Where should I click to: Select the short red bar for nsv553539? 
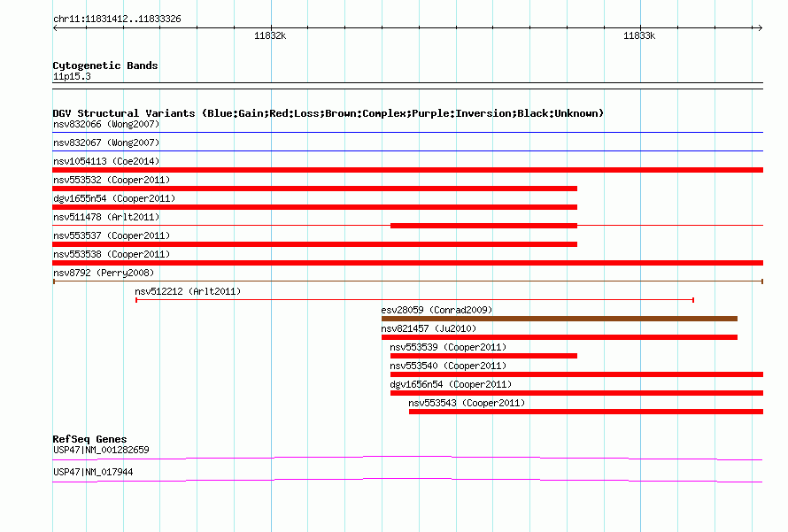tap(484, 356)
